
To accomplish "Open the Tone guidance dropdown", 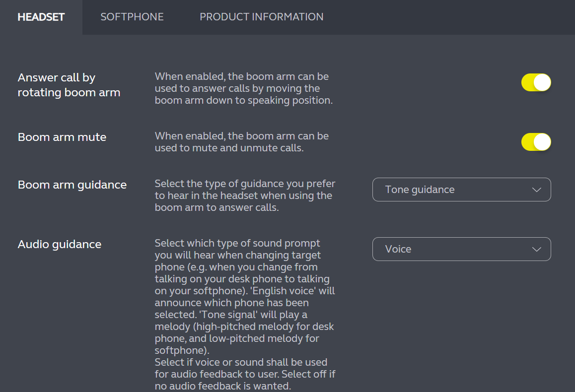I will click(x=461, y=190).
